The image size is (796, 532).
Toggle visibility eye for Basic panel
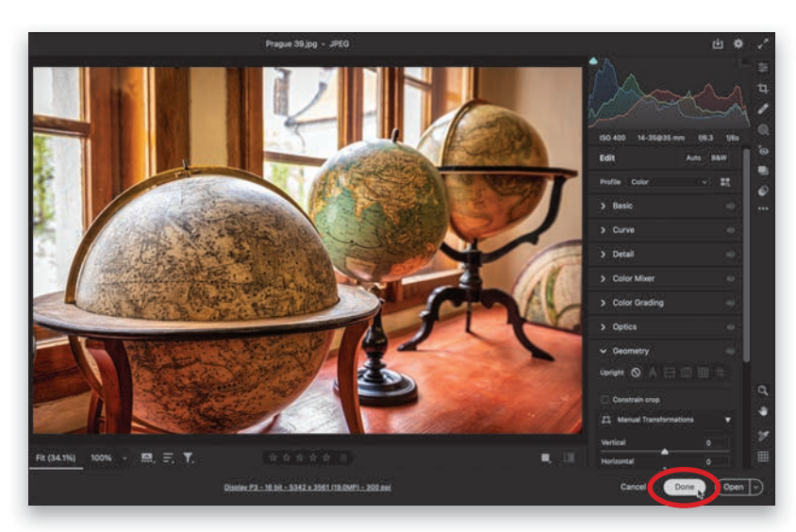coord(730,206)
